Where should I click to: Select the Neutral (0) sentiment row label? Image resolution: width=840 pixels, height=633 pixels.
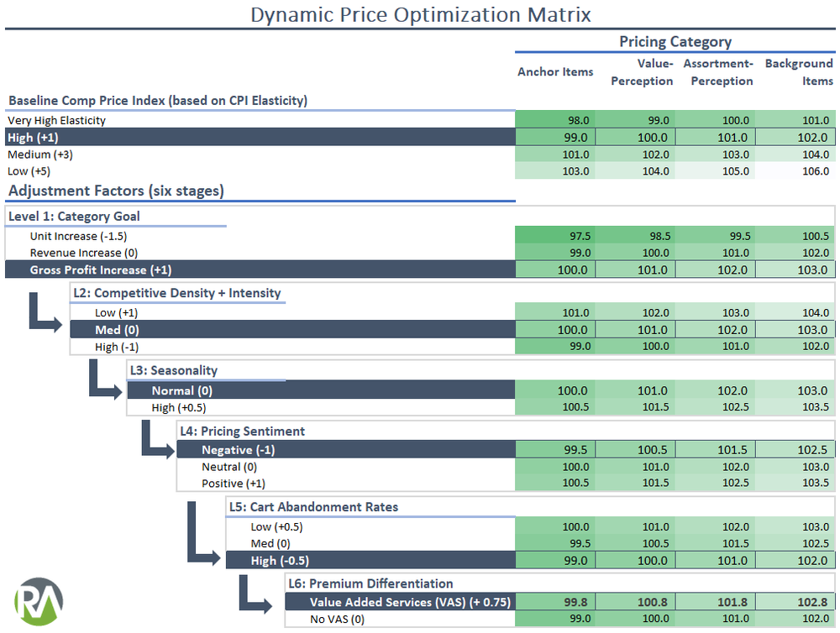229,467
